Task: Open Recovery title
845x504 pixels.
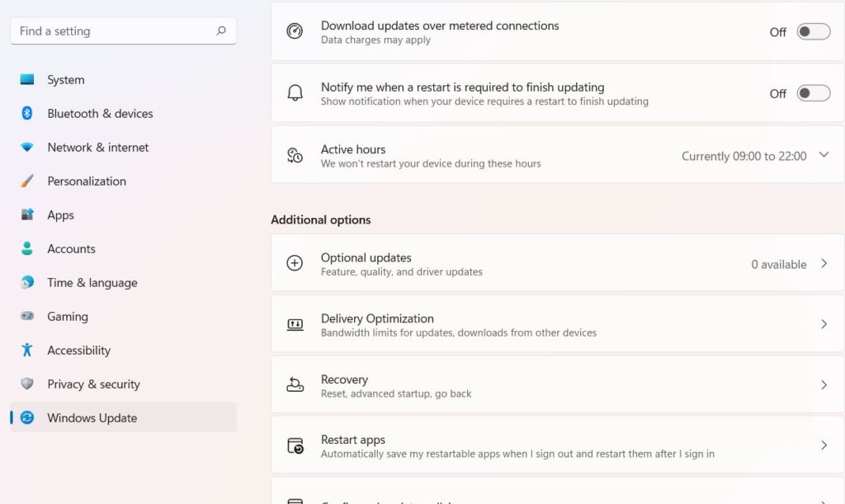Action: (x=344, y=379)
